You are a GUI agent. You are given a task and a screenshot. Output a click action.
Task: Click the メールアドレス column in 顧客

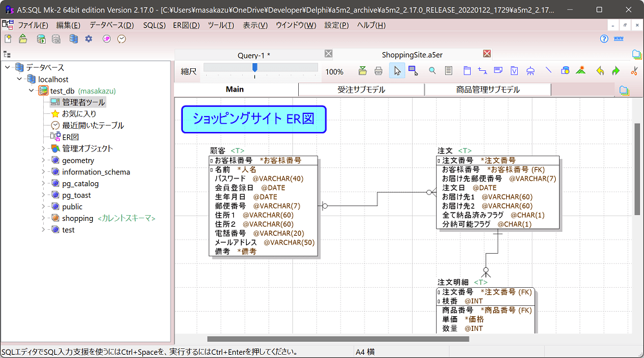pos(265,242)
